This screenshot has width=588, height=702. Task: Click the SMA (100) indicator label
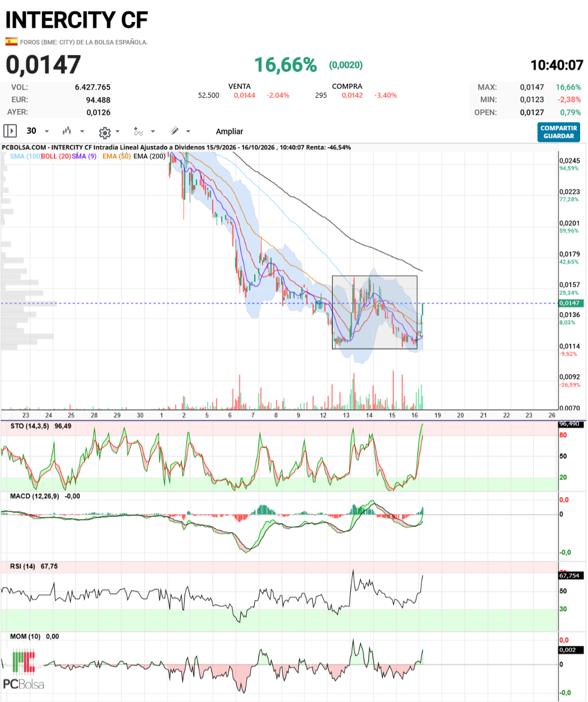25,156
